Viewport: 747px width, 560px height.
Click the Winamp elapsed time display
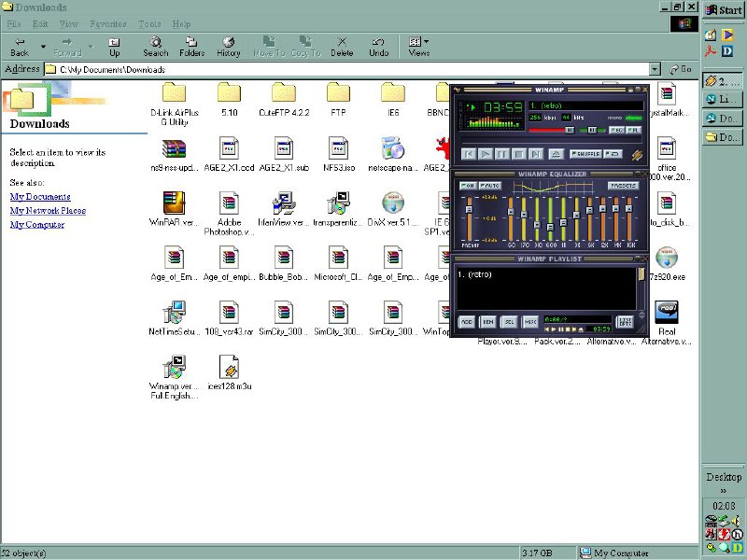coord(503,108)
